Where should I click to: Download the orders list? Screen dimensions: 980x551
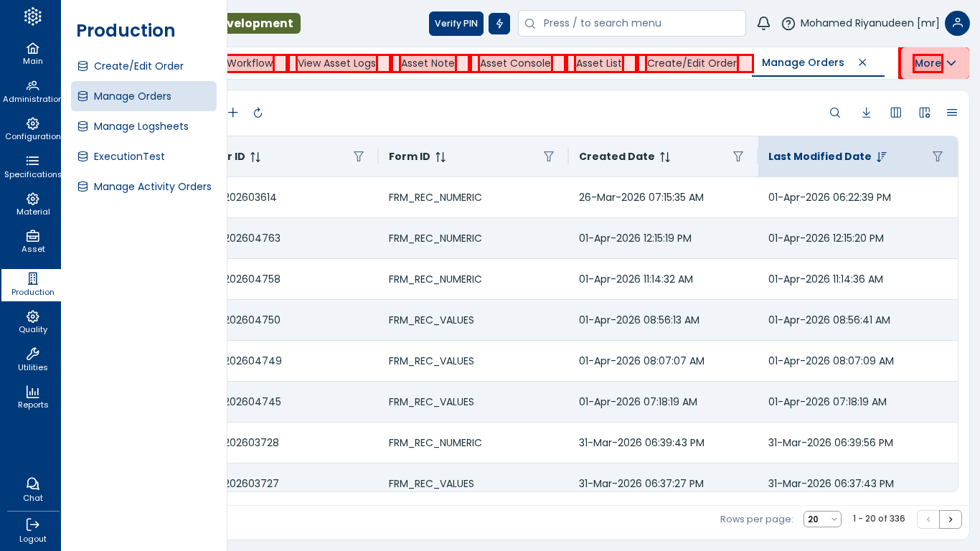867,113
